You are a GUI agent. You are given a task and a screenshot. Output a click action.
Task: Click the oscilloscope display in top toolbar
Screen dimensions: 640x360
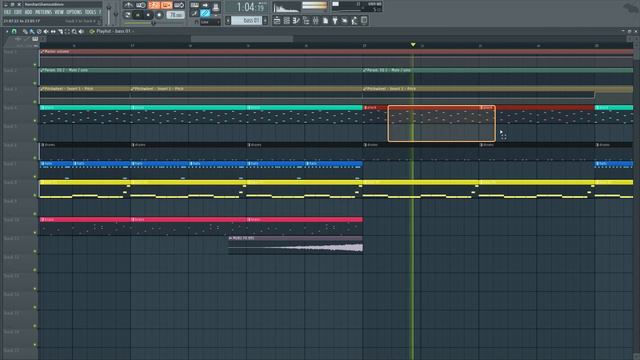point(286,7)
